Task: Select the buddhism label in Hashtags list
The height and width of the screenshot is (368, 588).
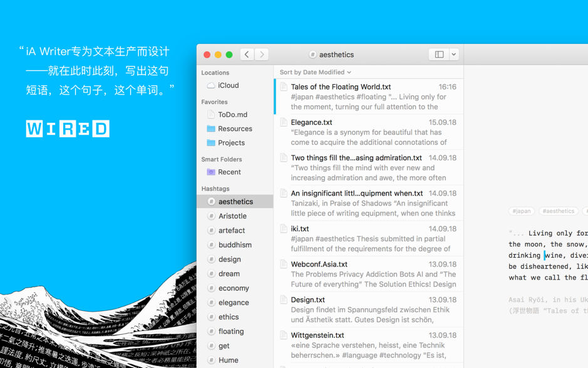Action: [x=235, y=245]
